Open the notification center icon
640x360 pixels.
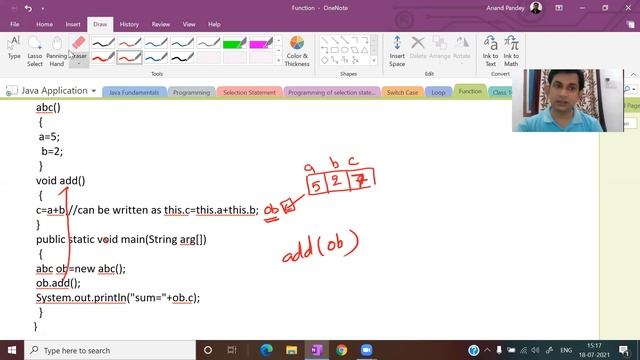tap(623, 350)
